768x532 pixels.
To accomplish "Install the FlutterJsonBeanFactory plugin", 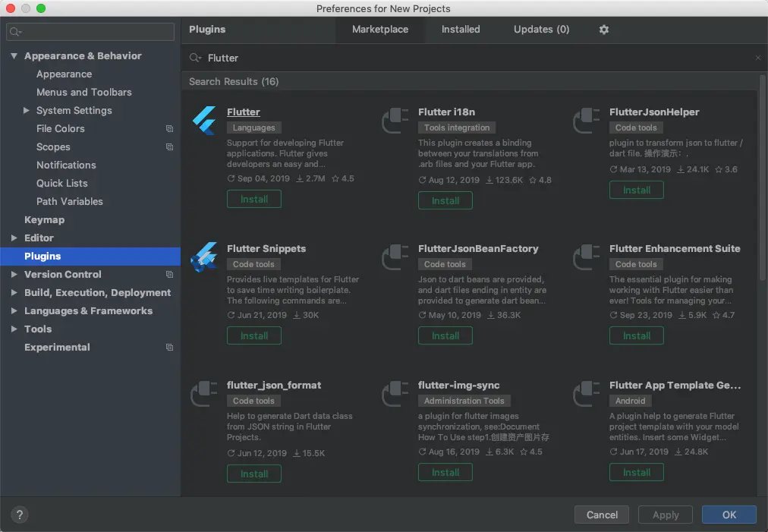I will (x=445, y=336).
